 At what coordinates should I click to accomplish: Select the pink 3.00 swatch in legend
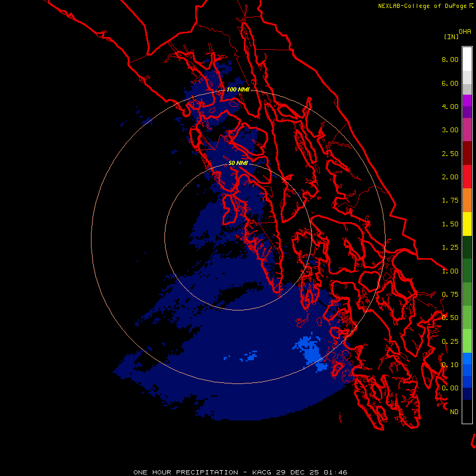[x=467, y=130]
